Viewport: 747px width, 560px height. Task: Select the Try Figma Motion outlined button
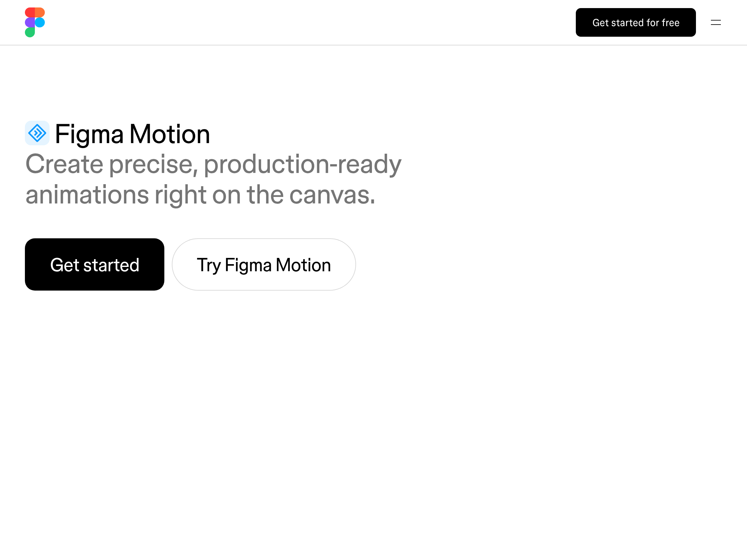click(264, 264)
